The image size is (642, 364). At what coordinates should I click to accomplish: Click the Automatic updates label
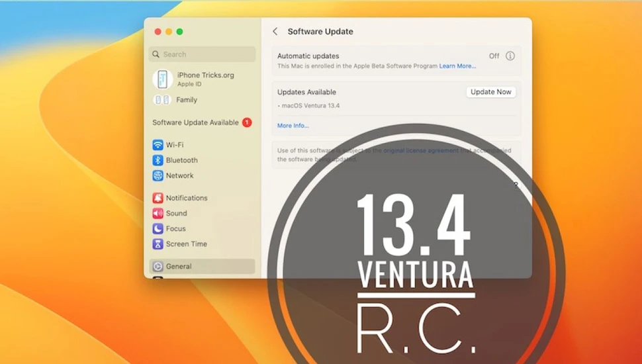click(308, 56)
